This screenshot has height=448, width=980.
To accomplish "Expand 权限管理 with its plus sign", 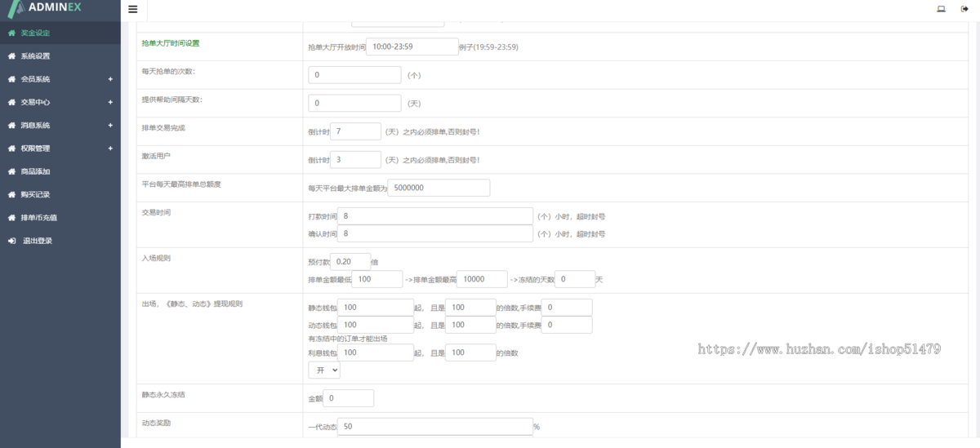I will [110, 148].
